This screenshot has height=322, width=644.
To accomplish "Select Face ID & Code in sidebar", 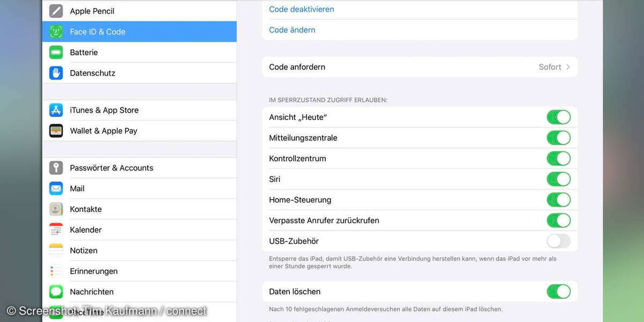I will [140, 32].
